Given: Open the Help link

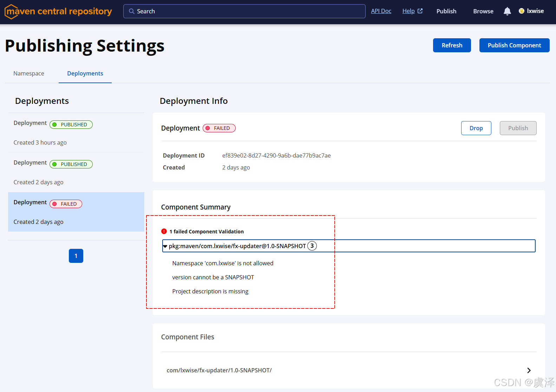Looking at the screenshot, I should [412, 11].
